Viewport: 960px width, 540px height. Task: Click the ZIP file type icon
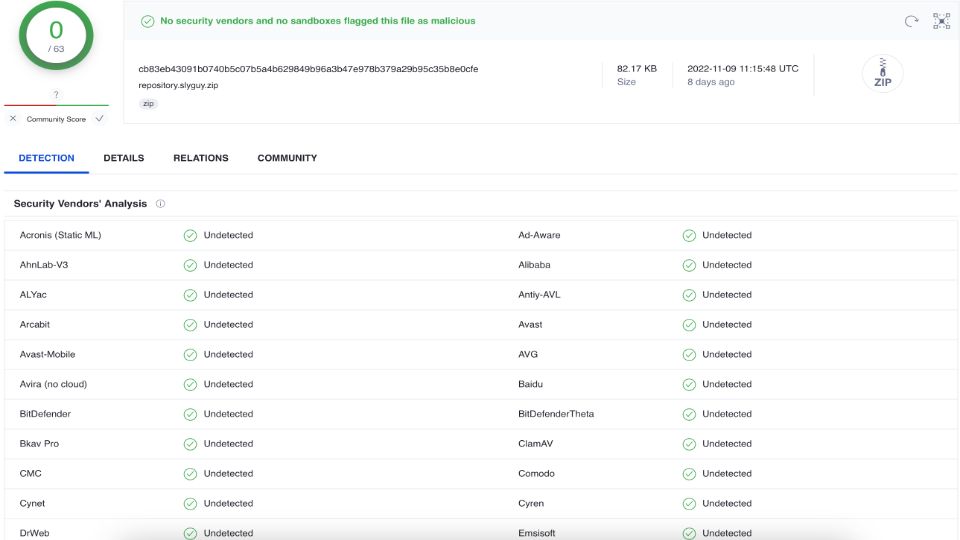(x=882, y=73)
